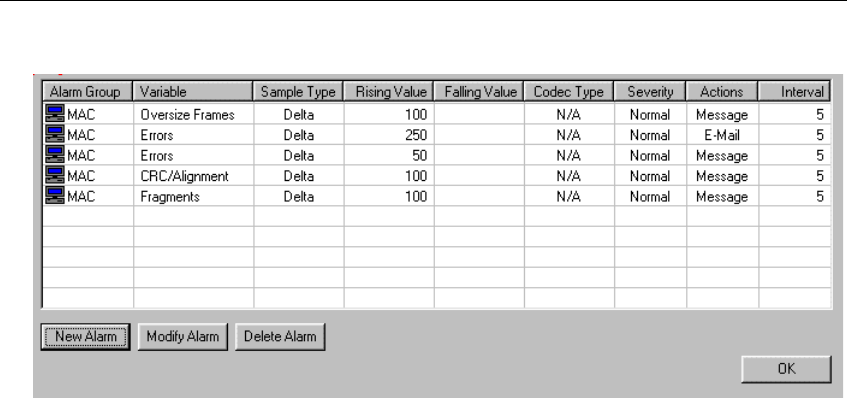Select the E-Mail action cell
Screen dimensions: 847x403
[721, 135]
